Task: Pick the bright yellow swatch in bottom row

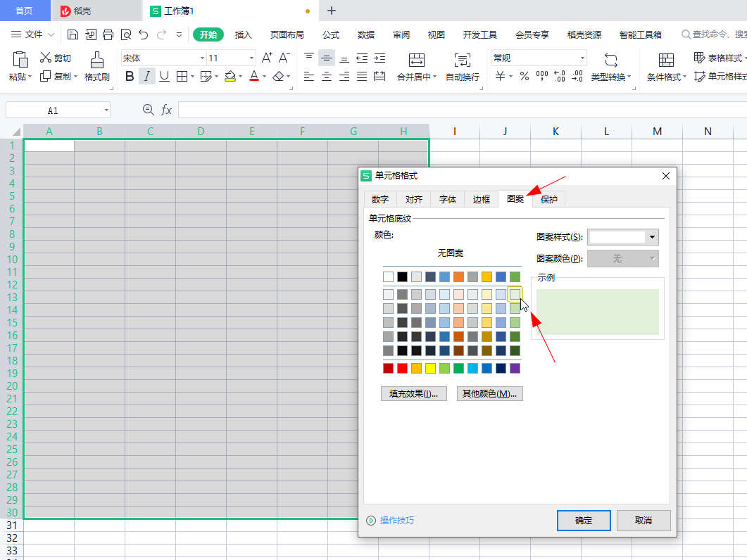Action: [430, 369]
